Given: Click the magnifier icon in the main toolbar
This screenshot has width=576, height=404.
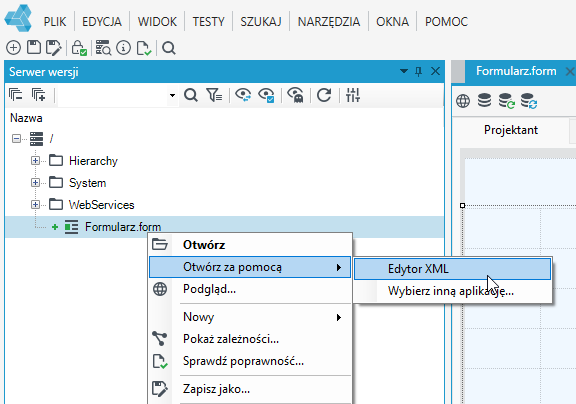Looking at the screenshot, I should (169, 48).
